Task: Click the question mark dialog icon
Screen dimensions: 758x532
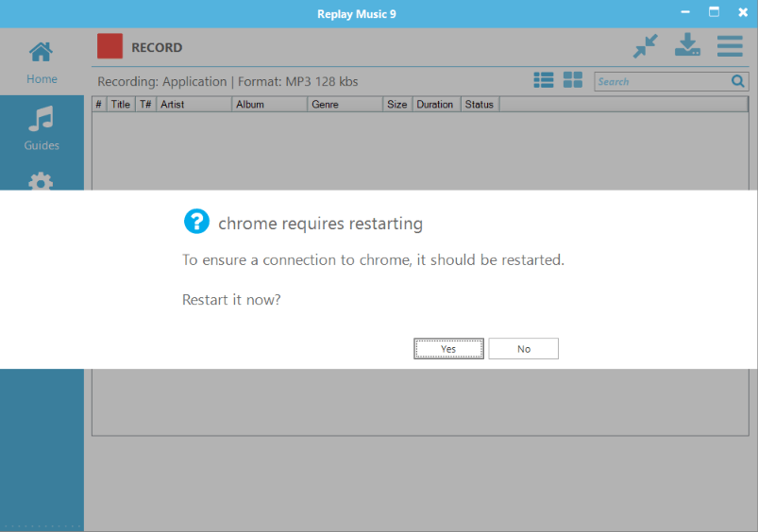Action: [x=196, y=222]
